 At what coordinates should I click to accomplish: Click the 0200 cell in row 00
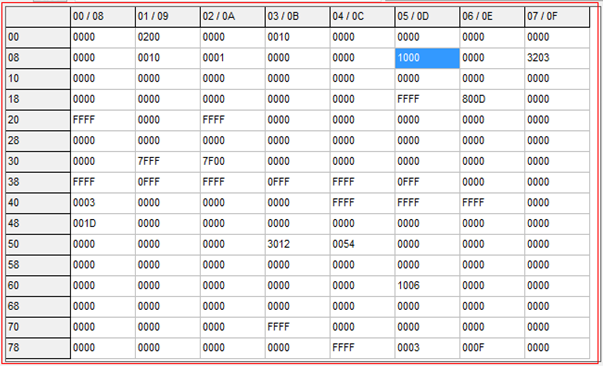167,37
